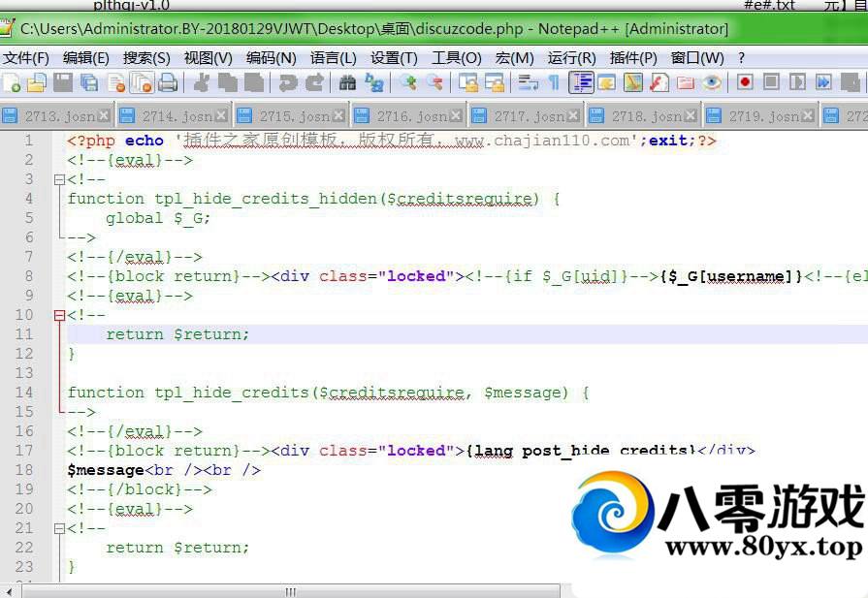
Task: Open the Document Map panel icon
Action: click(632, 83)
